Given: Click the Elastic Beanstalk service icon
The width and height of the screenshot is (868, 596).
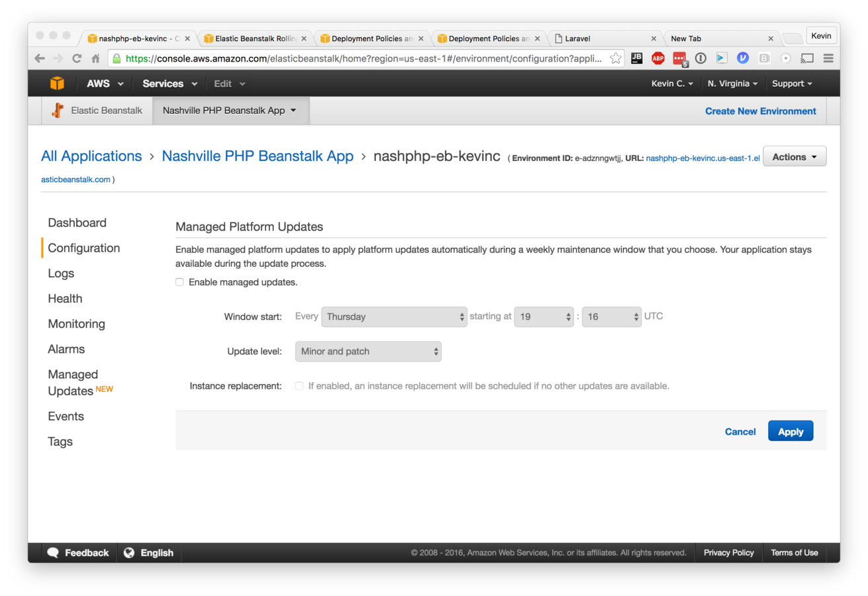Looking at the screenshot, I should point(58,111).
